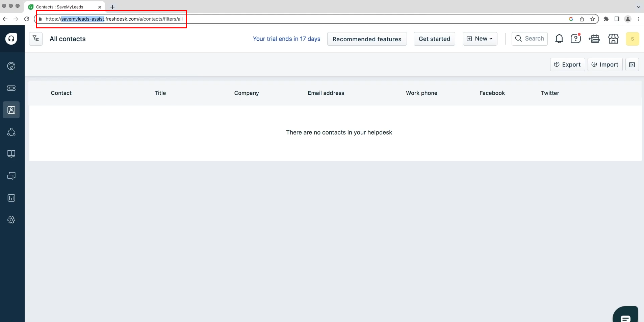
Task: Open the Freshconnect conversations icon
Action: tap(594, 39)
